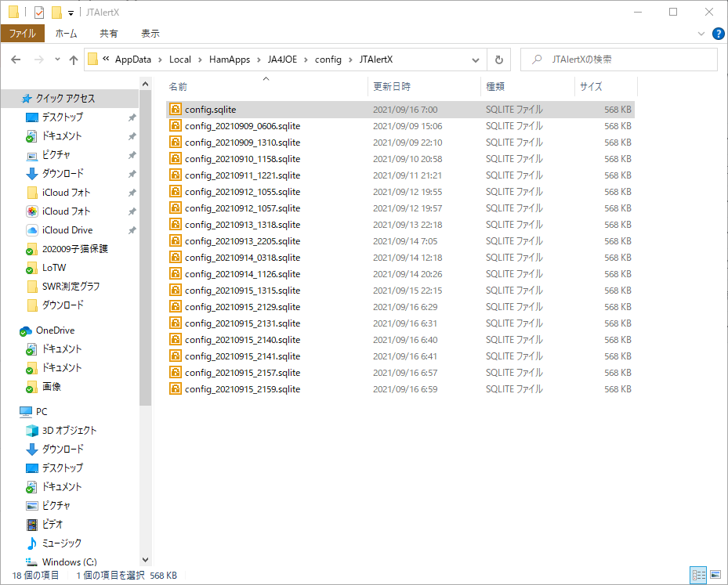Open the recent locations dropdown arrow
Viewport: 728px width, 585px height.
pos(57,60)
